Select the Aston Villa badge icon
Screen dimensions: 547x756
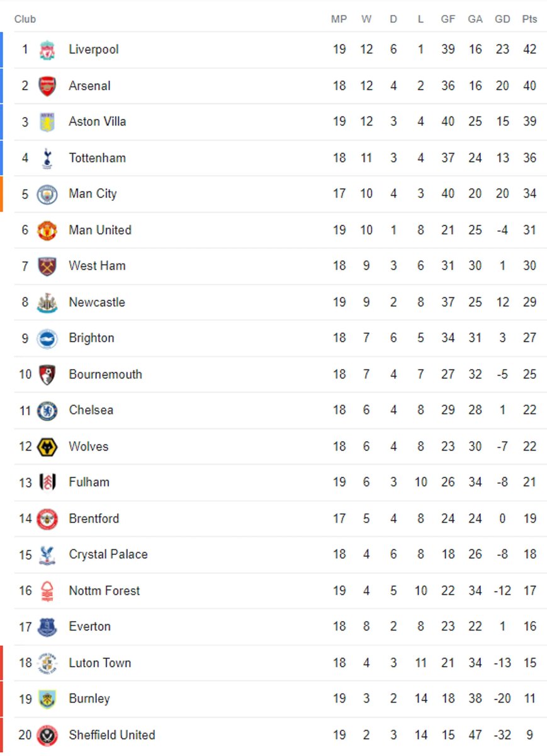pos(47,122)
